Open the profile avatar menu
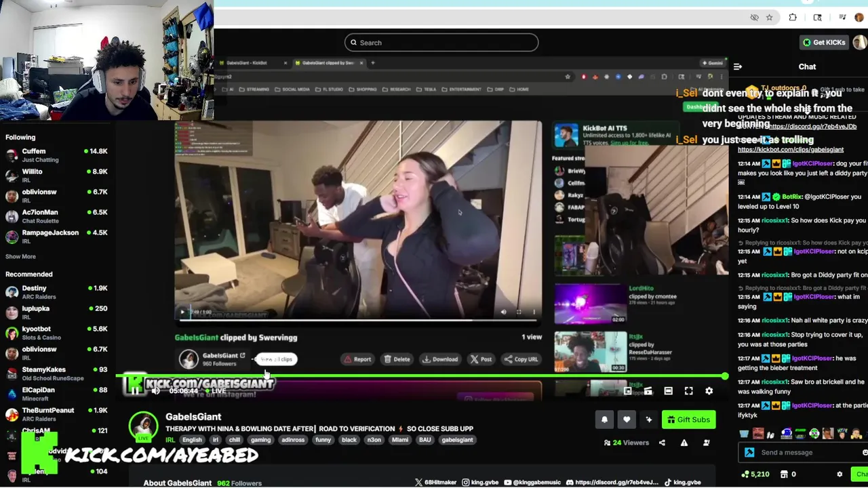Screen dimensions: 868x488 (x=860, y=42)
